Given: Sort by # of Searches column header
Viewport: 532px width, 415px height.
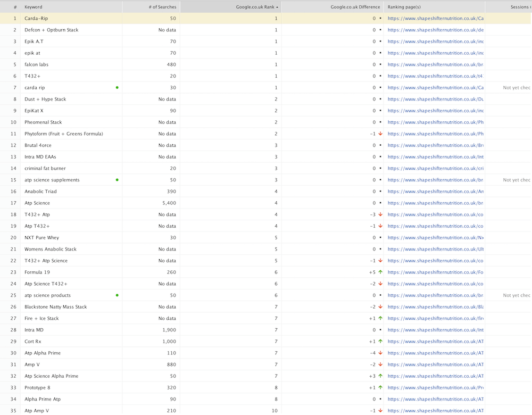Looking at the screenshot, I should (x=151, y=7).
